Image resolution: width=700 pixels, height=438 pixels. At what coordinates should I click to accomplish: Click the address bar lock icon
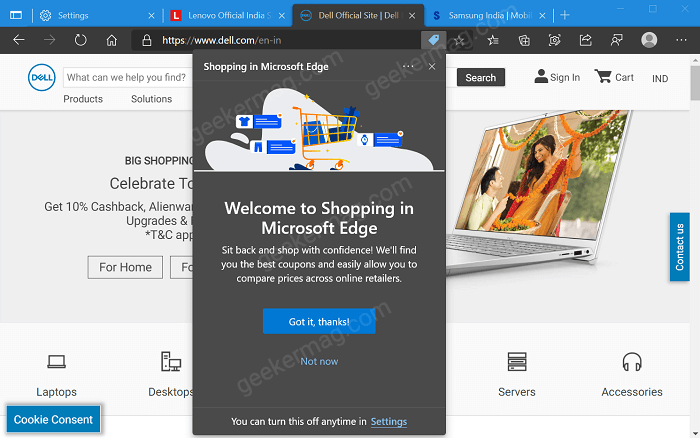point(146,40)
